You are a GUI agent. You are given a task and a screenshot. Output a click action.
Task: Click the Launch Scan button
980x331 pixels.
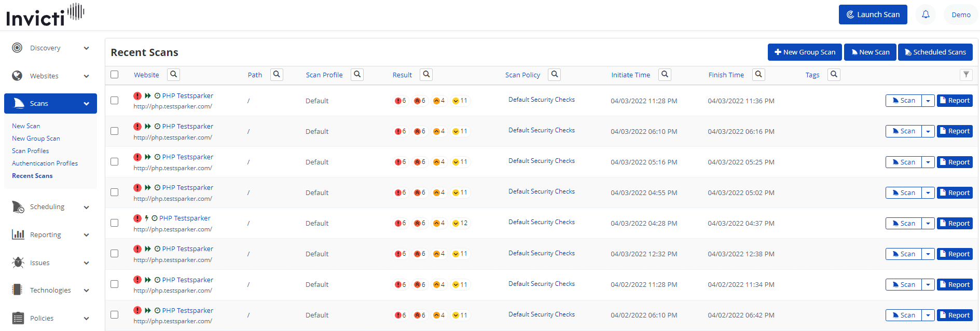point(873,15)
